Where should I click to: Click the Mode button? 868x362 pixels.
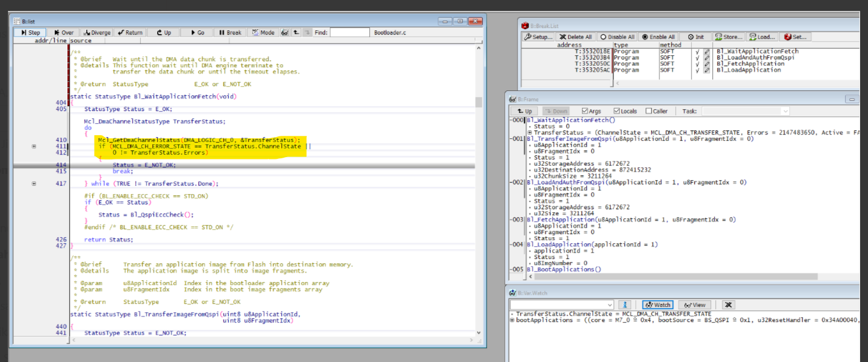pyautogui.click(x=263, y=33)
